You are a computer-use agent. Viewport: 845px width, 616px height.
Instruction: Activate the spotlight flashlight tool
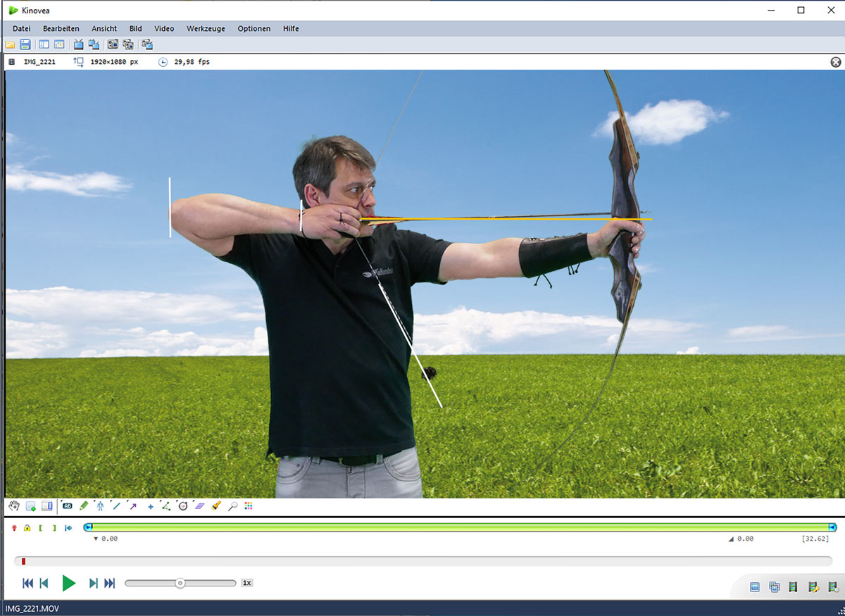(x=216, y=505)
